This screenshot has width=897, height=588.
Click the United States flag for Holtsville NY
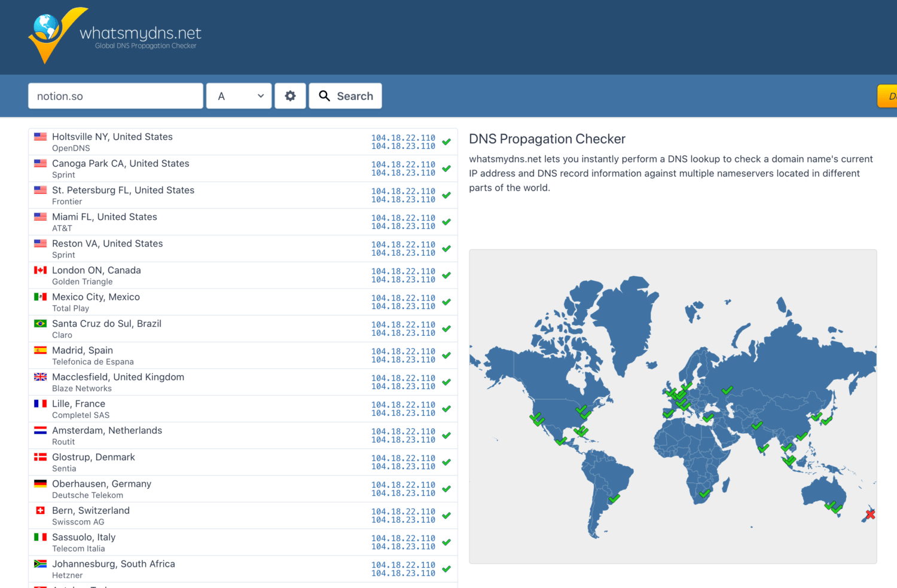pyautogui.click(x=40, y=137)
